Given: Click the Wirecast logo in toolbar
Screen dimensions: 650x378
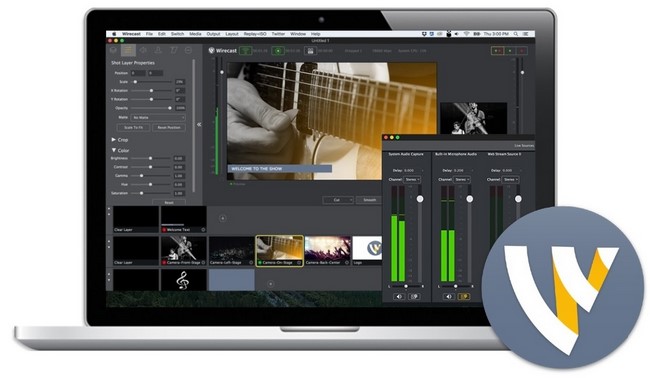Looking at the screenshot, I should [223, 51].
